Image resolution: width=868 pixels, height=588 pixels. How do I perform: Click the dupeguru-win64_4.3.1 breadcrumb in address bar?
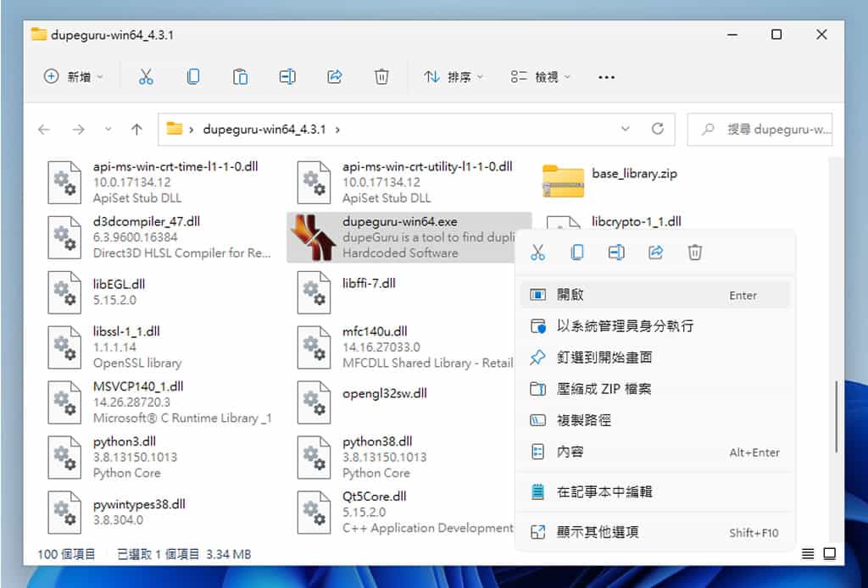(x=264, y=130)
